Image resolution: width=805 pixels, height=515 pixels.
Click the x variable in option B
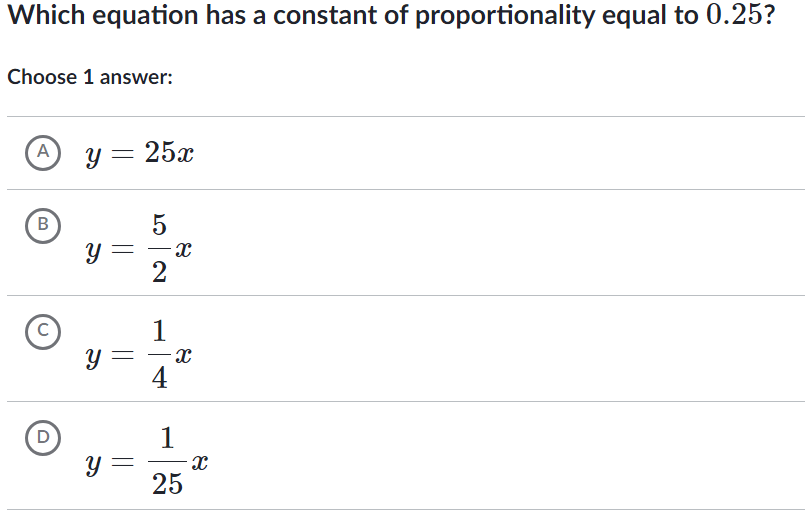(183, 250)
